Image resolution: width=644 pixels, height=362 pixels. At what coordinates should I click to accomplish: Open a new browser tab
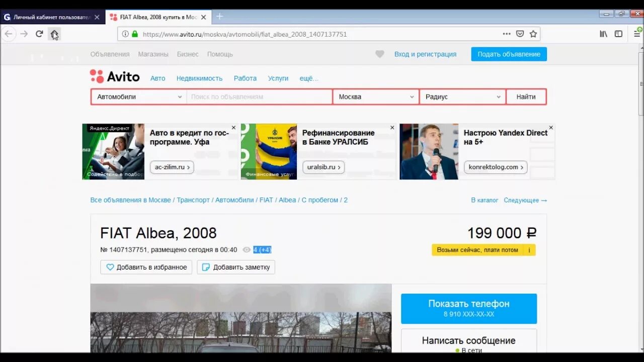219,17
